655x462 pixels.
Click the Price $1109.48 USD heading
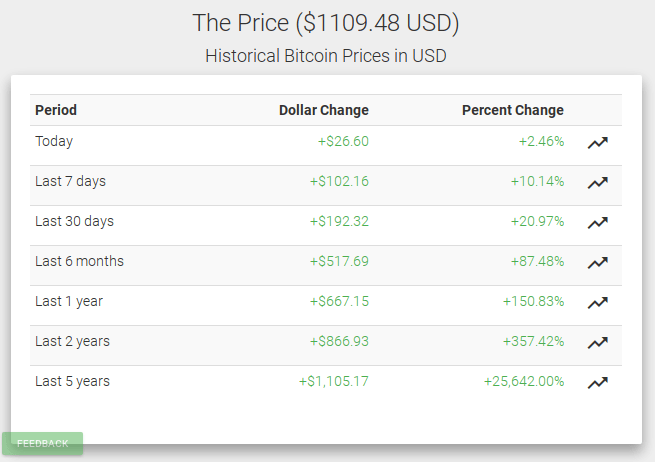pos(326,22)
